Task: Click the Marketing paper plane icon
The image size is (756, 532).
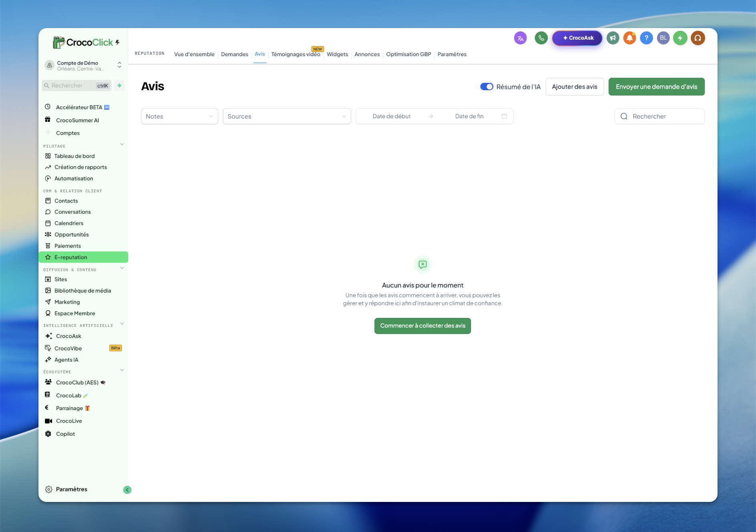Action: click(48, 302)
